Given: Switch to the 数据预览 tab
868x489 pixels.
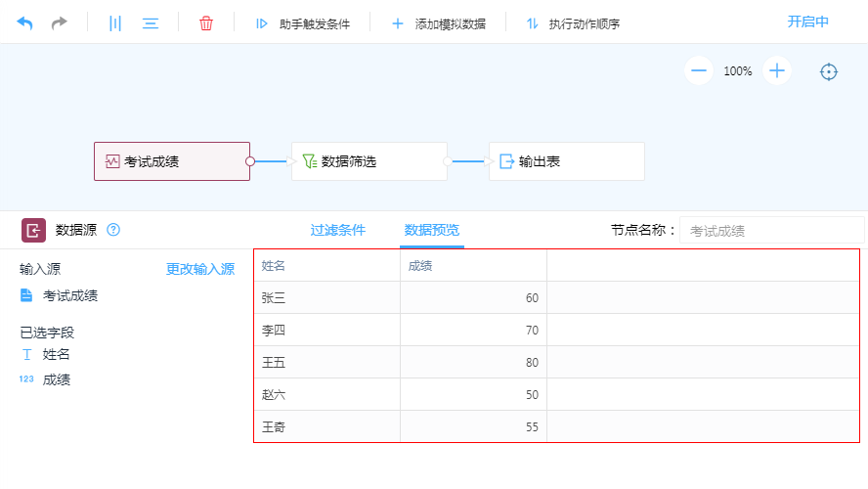Looking at the screenshot, I should click(432, 230).
